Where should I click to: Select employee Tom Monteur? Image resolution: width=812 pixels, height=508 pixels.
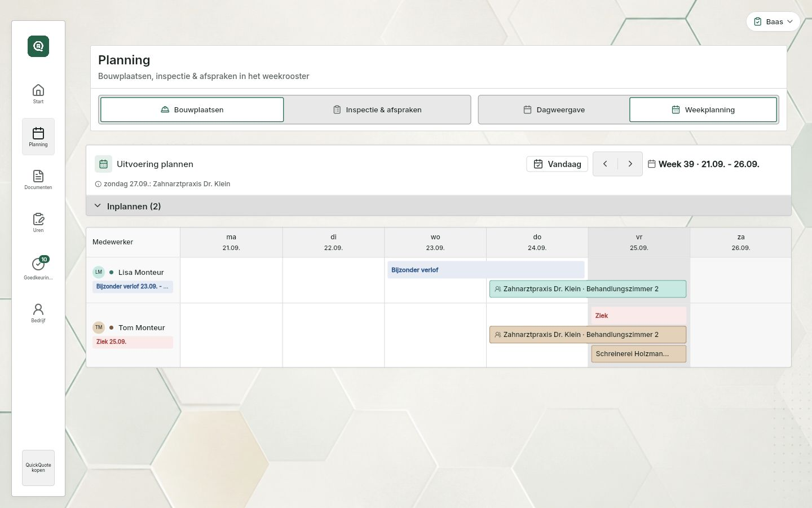click(x=142, y=327)
